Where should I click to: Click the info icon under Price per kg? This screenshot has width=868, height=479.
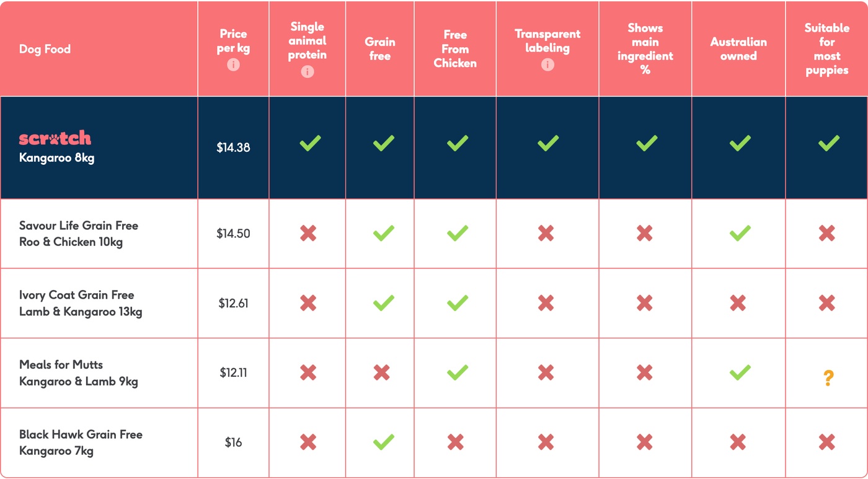click(x=233, y=64)
